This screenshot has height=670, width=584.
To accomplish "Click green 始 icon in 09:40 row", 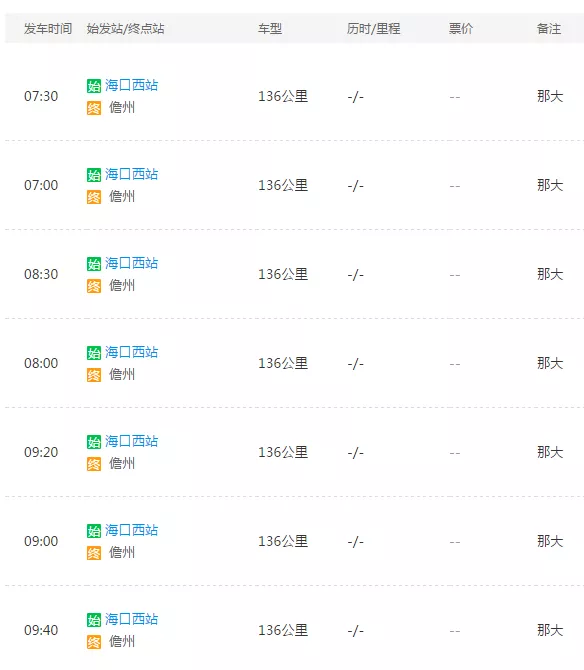I will [x=94, y=620].
